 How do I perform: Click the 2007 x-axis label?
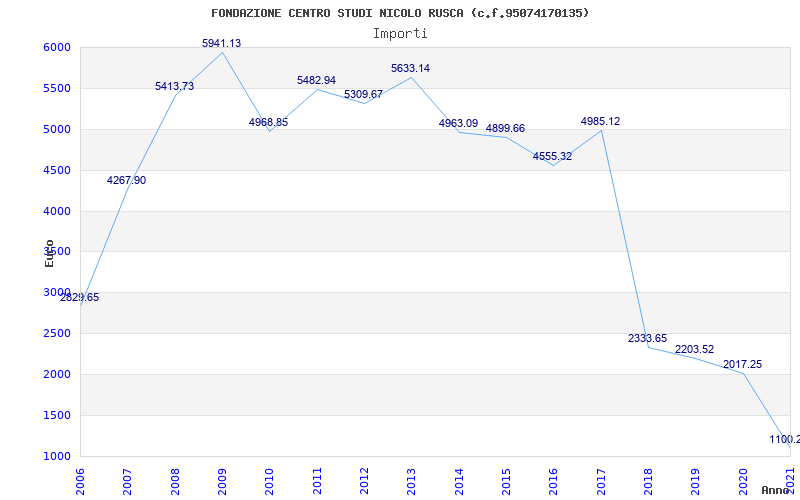tap(127, 482)
